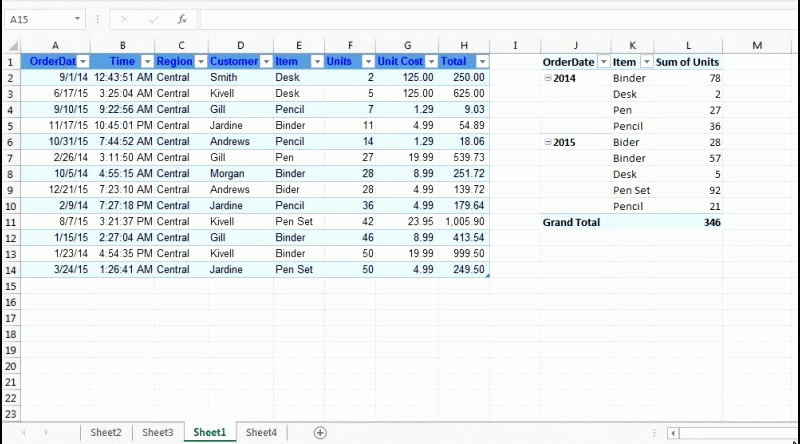Click the 'Sum of Units' pivot header
This screenshot has height=444, width=800.
(x=687, y=62)
